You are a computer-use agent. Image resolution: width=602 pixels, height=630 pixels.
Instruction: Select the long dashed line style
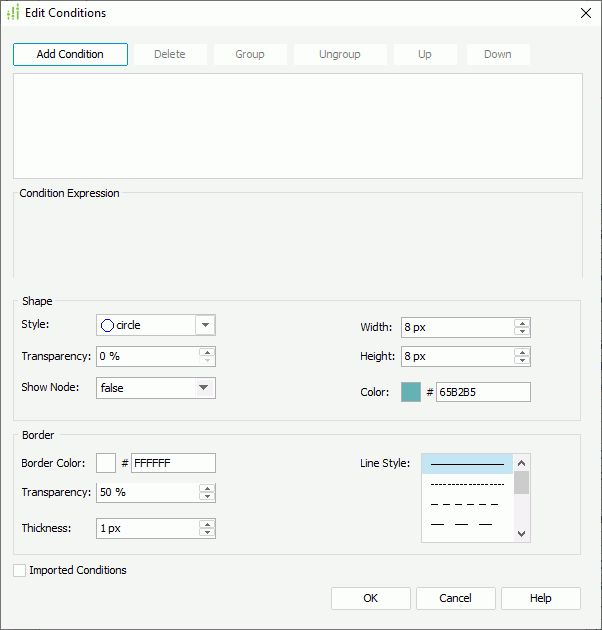[x=467, y=524]
